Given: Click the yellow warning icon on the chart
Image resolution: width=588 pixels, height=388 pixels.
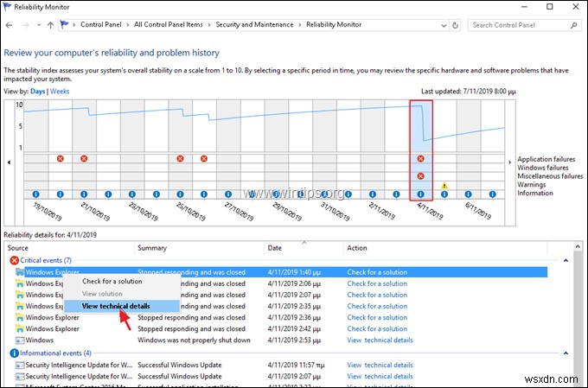Looking at the screenshot, I should point(444,185).
